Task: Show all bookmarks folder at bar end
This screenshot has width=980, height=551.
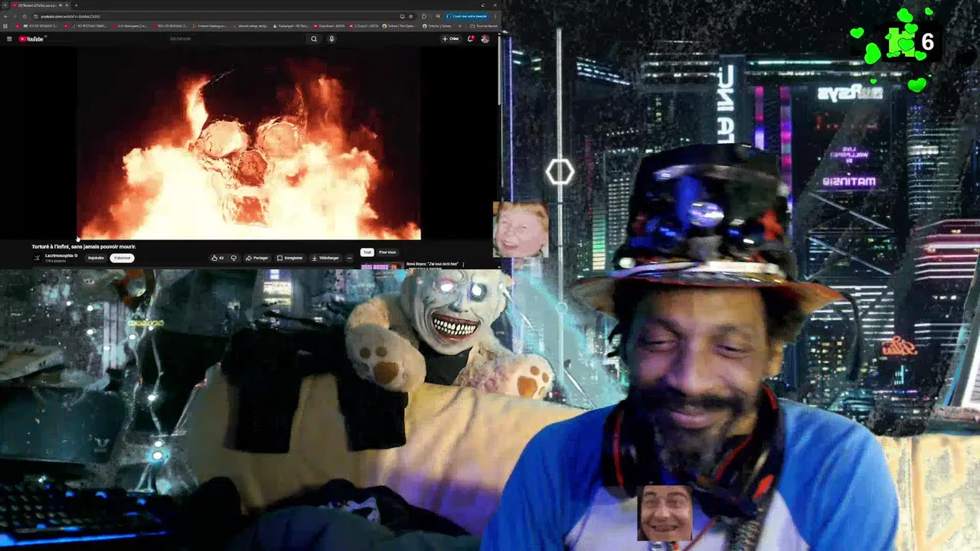Action: pyautogui.click(x=483, y=26)
